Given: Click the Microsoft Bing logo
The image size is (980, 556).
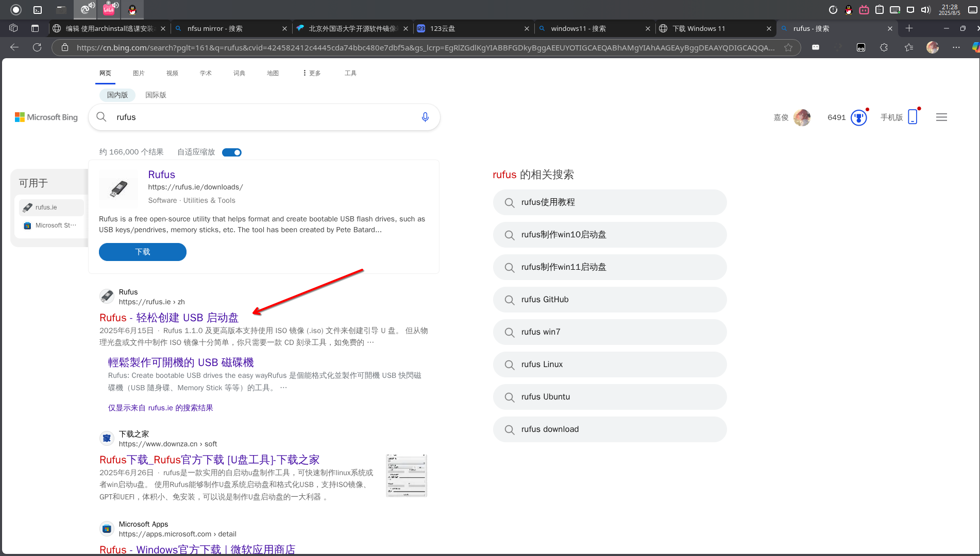Looking at the screenshot, I should coord(46,117).
